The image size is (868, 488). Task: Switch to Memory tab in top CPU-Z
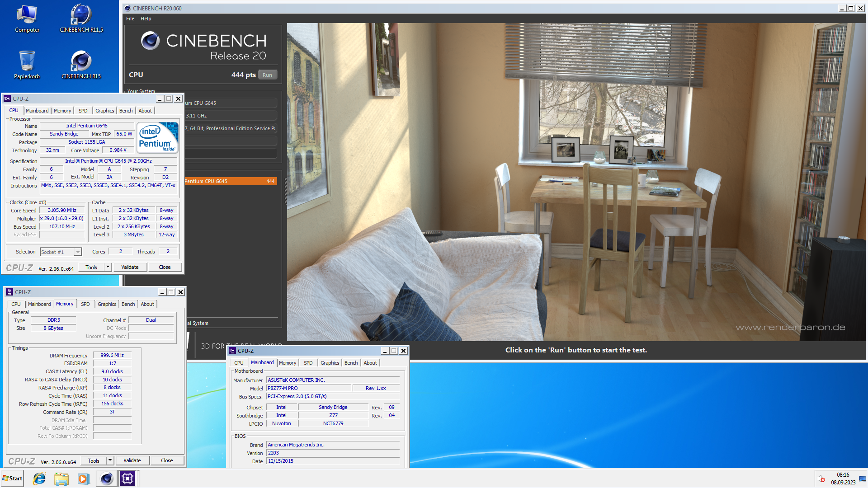pyautogui.click(x=62, y=111)
